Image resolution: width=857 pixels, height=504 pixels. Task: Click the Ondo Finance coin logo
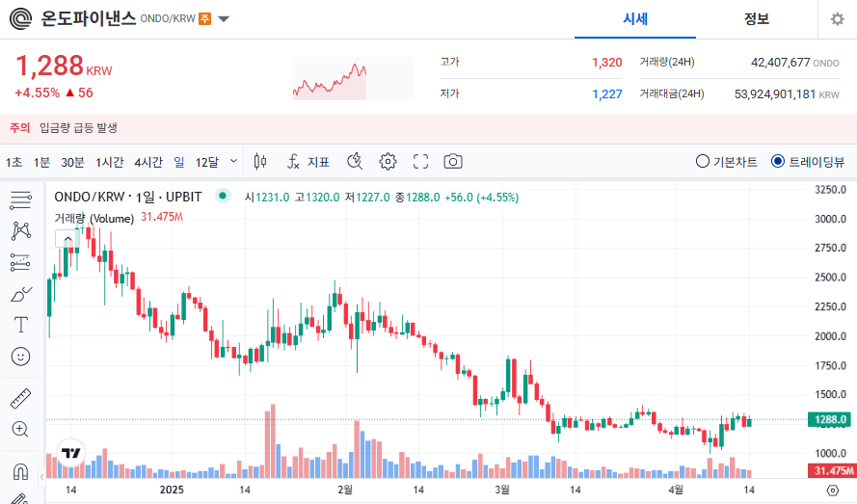click(x=21, y=19)
